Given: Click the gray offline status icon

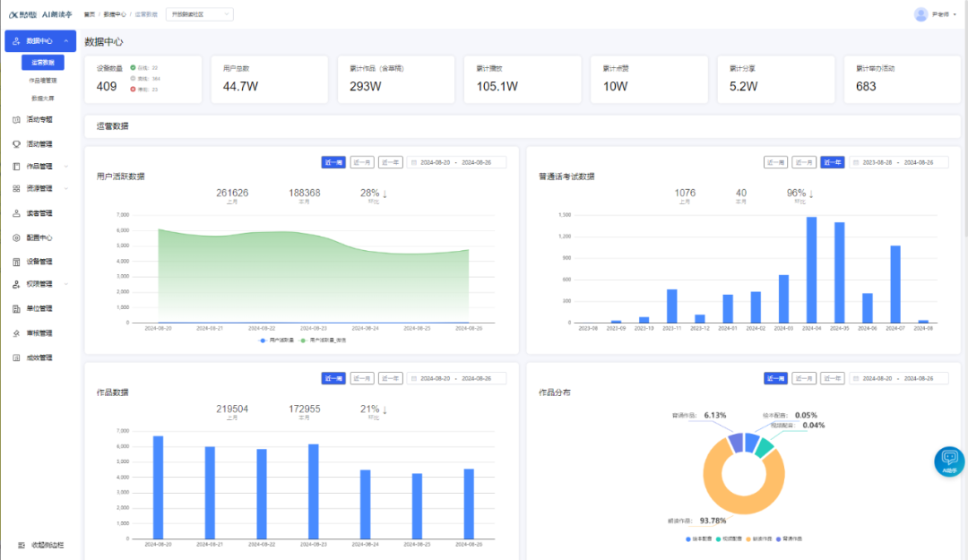Looking at the screenshot, I should [133, 79].
